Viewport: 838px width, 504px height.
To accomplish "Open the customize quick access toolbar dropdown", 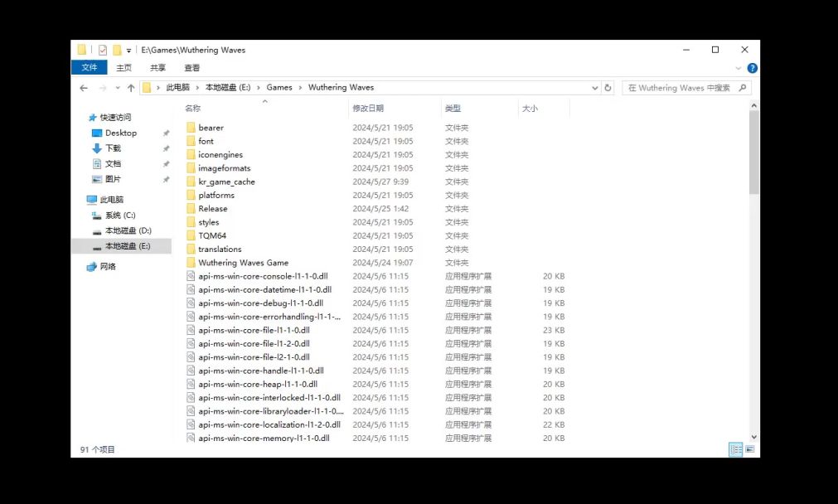I will [128, 51].
